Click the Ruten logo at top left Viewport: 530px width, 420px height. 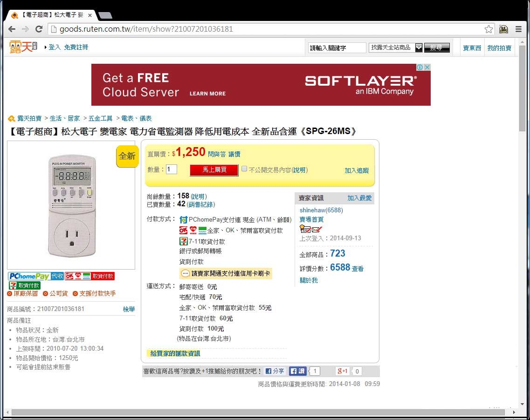click(x=23, y=47)
